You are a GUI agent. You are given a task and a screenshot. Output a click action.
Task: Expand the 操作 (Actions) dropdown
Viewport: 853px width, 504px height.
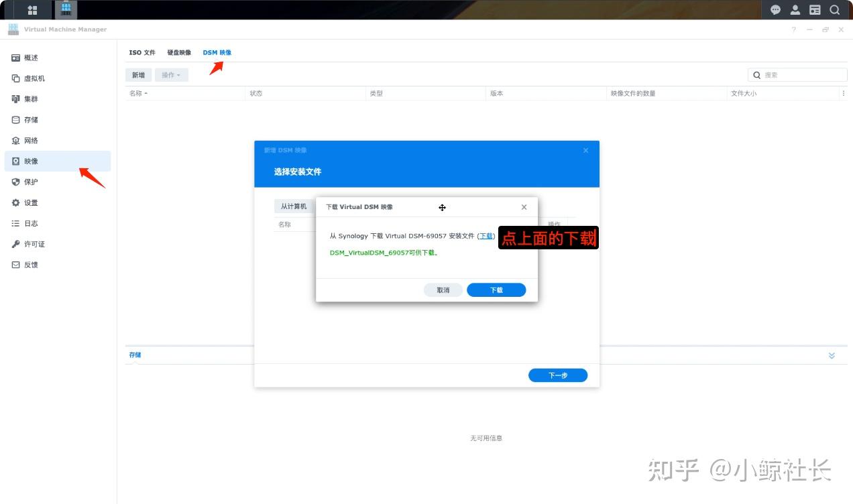coord(171,74)
